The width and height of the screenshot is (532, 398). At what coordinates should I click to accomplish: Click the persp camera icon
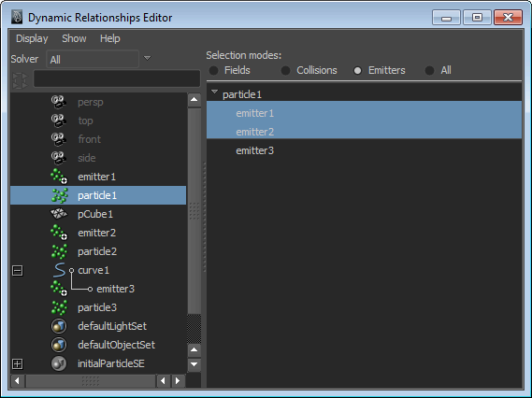(58, 102)
